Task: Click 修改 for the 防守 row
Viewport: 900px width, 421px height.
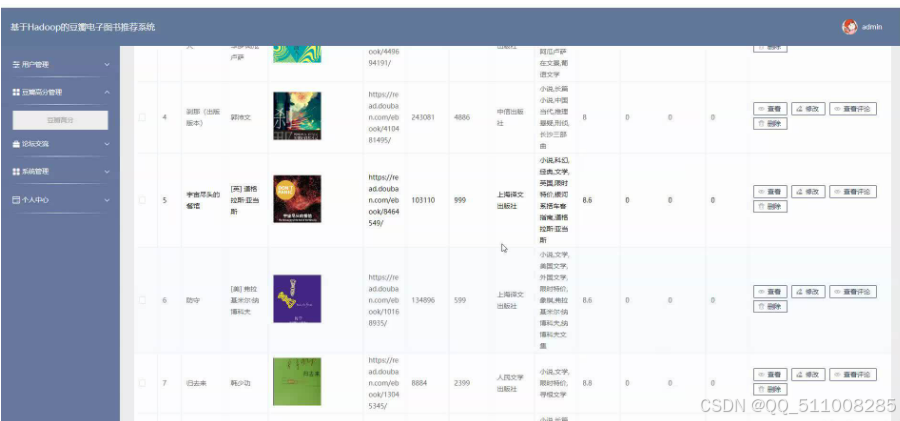Action: tap(808, 292)
